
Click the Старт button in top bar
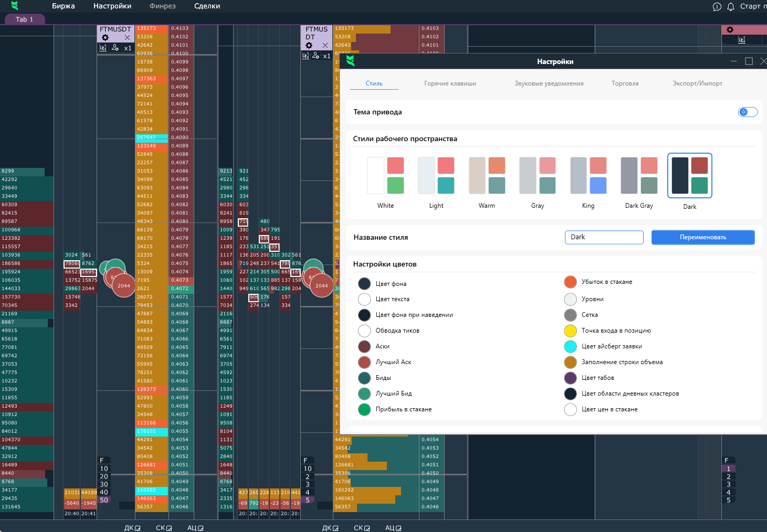click(753, 6)
